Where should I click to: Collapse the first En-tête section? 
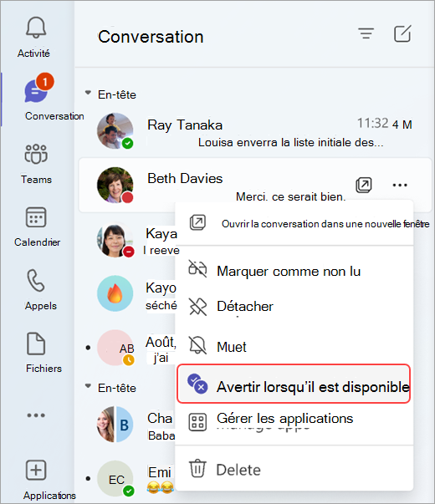point(88,94)
